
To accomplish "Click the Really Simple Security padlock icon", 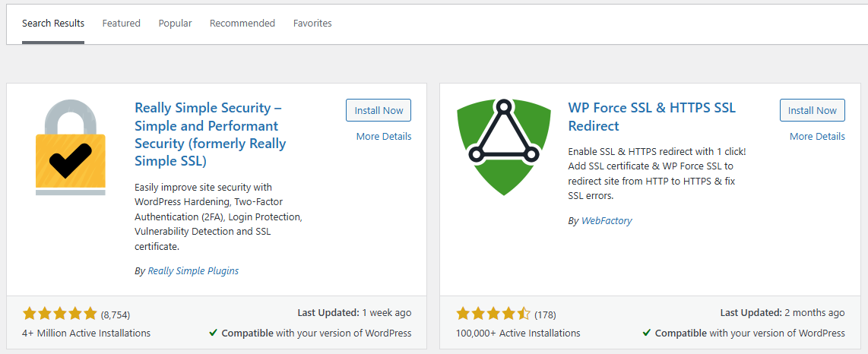I will pyautogui.click(x=71, y=147).
